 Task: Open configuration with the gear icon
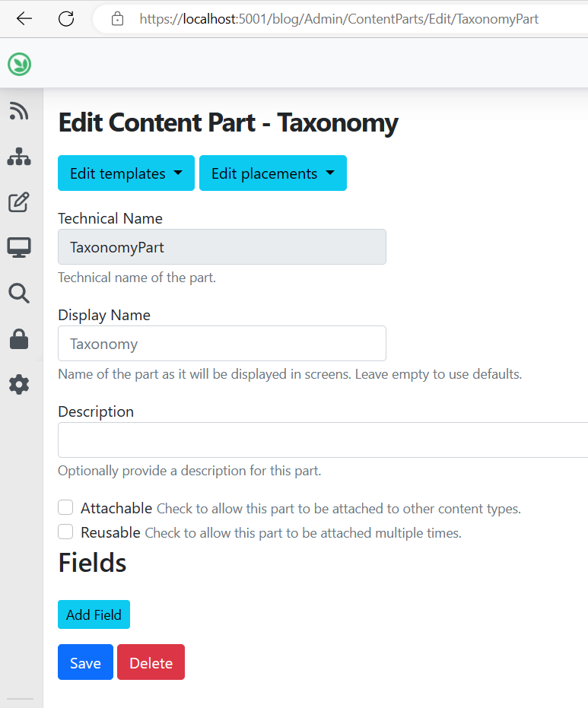tap(19, 384)
